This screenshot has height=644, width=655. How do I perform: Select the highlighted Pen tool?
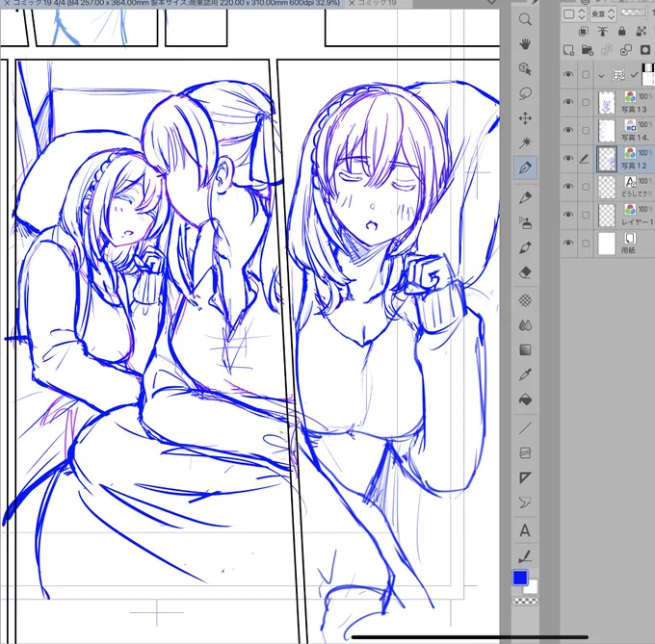click(x=525, y=167)
